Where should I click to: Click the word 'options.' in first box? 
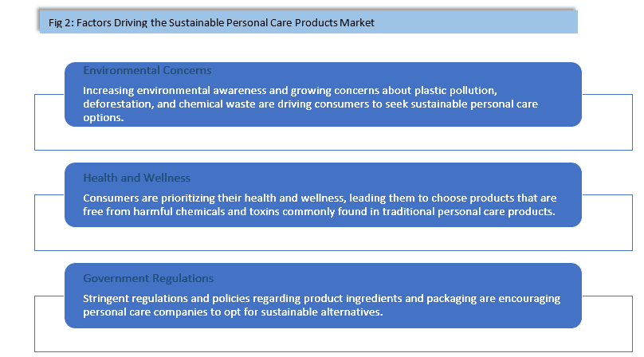tap(103, 117)
